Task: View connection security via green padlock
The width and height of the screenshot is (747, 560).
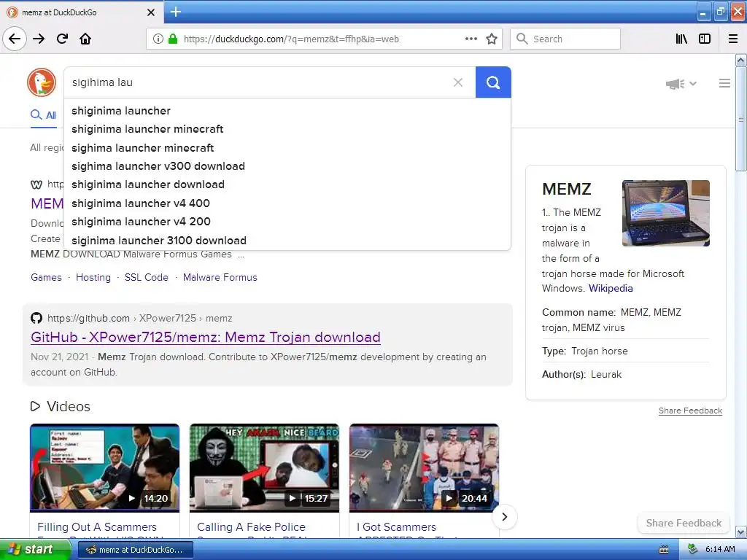Action: coord(172,39)
